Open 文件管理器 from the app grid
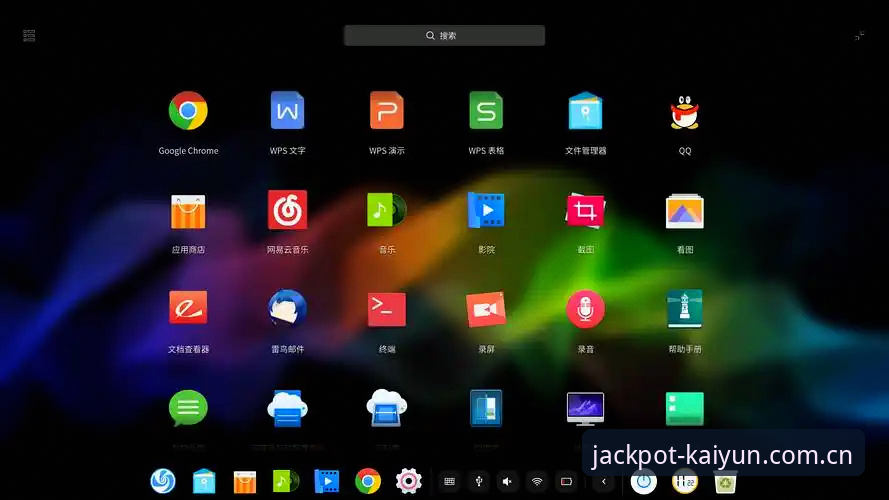889x500 pixels. click(x=585, y=111)
